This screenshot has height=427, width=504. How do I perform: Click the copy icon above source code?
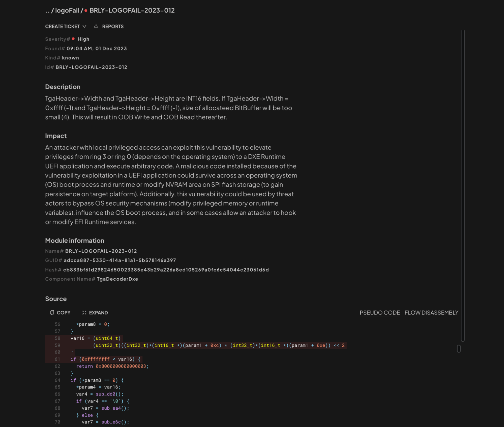click(52, 313)
